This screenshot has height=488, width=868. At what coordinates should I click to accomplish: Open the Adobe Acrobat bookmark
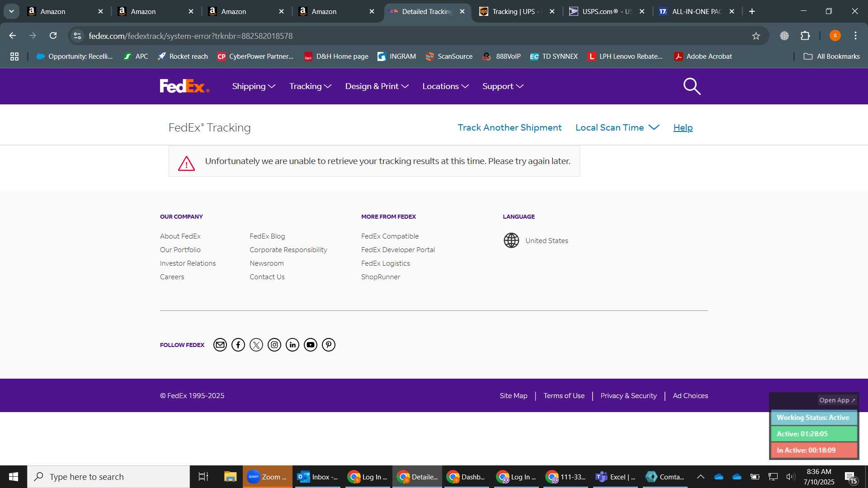point(703,56)
